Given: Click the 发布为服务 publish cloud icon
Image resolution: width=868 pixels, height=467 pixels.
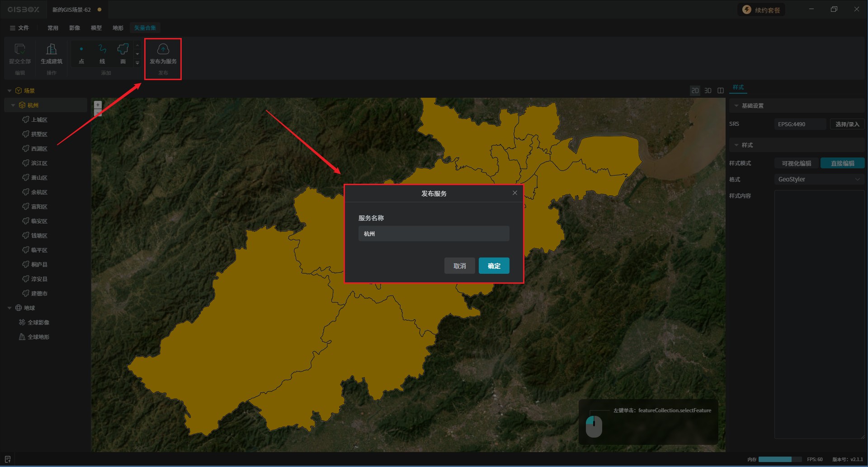Looking at the screenshot, I should (x=163, y=49).
